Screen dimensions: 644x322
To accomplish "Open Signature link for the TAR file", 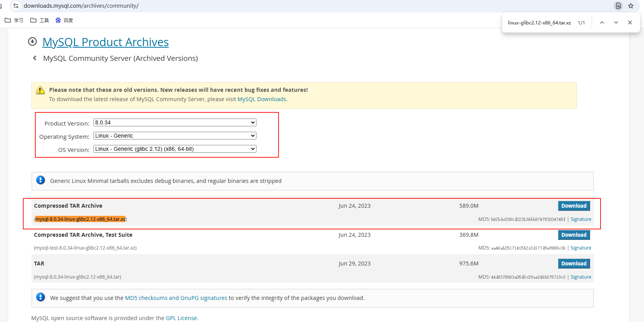I will 581,277.
